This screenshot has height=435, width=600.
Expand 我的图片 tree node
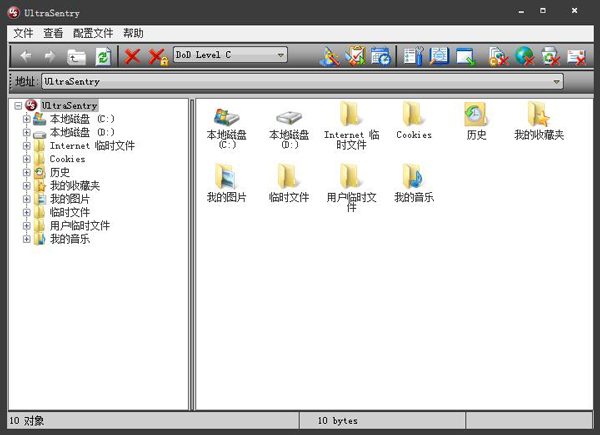pyautogui.click(x=26, y=199)
